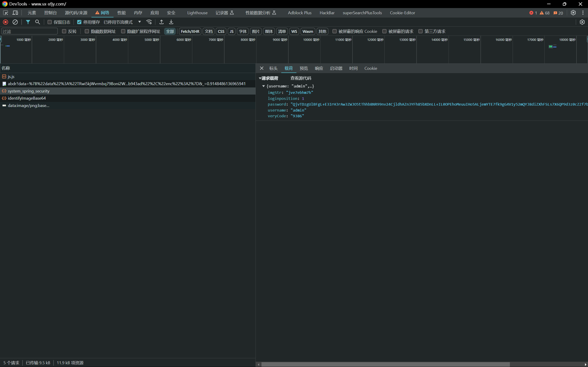
Task: Select the identifyImageBase64 request icon
Action: [4, 98]
